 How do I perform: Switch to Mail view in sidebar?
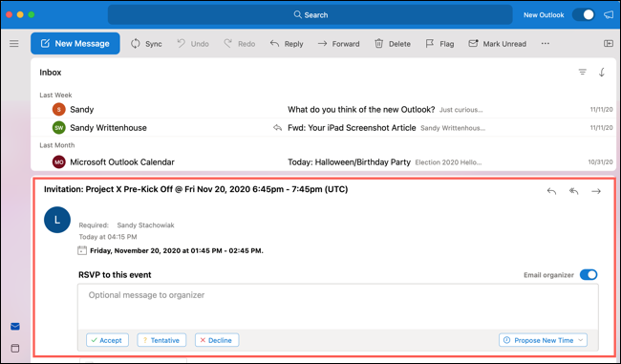point(15,327)
